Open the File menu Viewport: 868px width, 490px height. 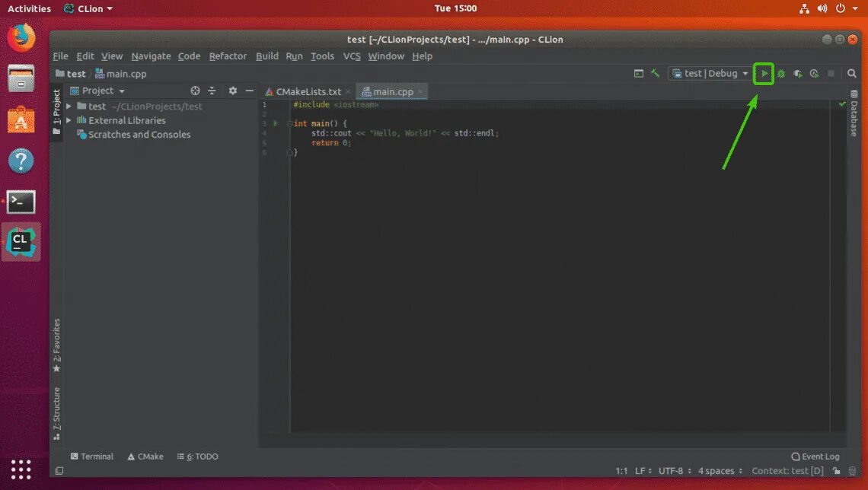pyautogui.click(x=60, y=56)
